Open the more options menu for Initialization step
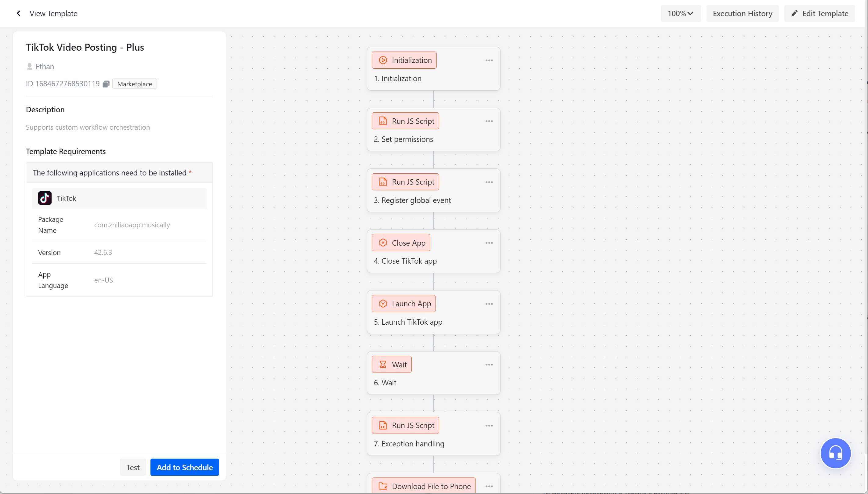Screen dimensions: 868x494 pyautogui.click(x=489, y=60)
